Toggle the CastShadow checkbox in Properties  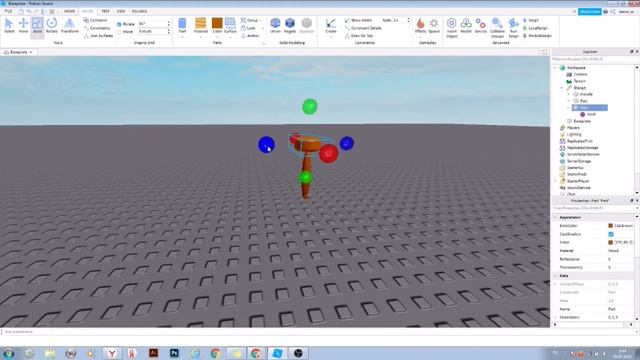(x=611, y=234)
